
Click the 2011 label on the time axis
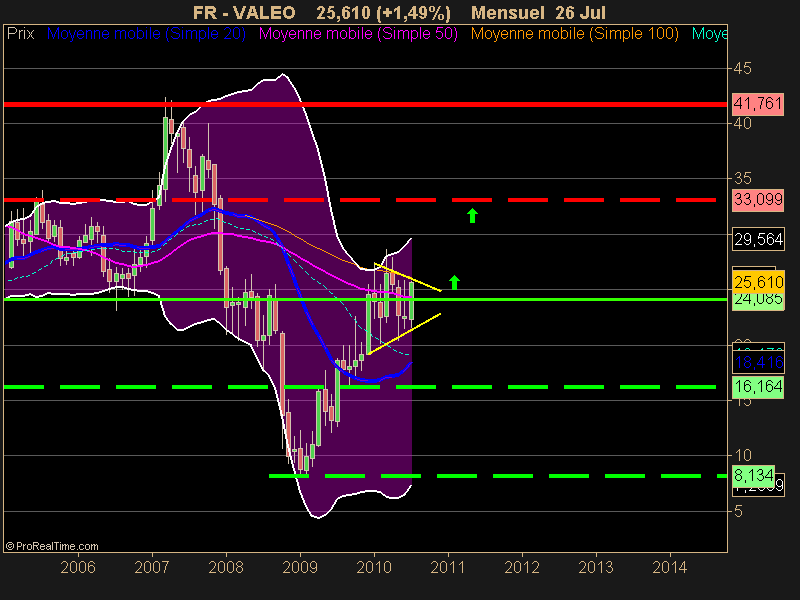pyautogui.click(x=448, y=567)
